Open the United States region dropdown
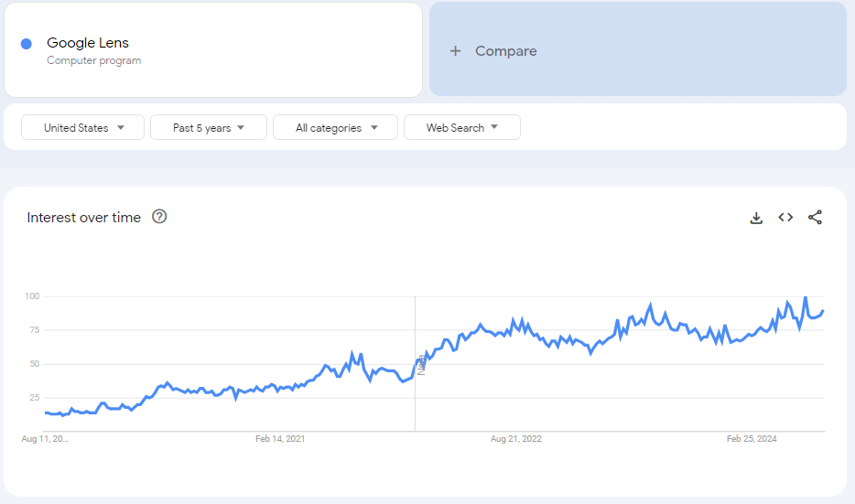This screenshot has width=855, height=504. [83, 127]
